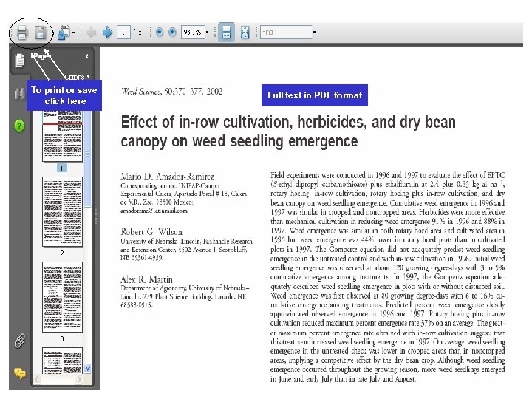The height and width of the screenshot is (399, 532).
Task: Select the page 1 thumbnail
Action: [x=62, y=136]
